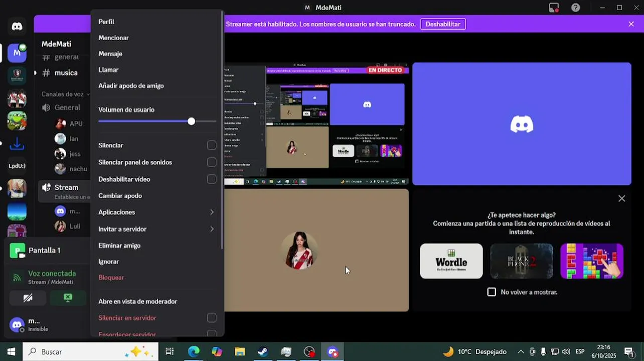The image size is (644, 361).
Task: Toggle camera off icon in voice panel
Action: click(x=28, y=298)
